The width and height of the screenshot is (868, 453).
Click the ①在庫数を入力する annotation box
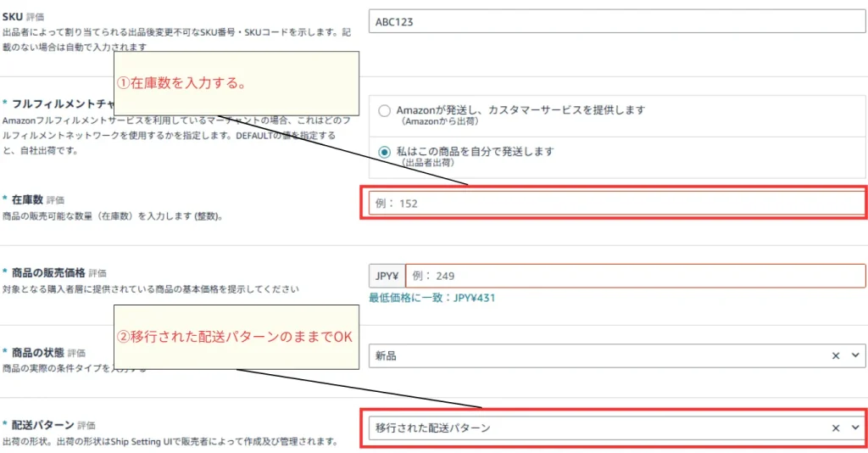point(236,83)
